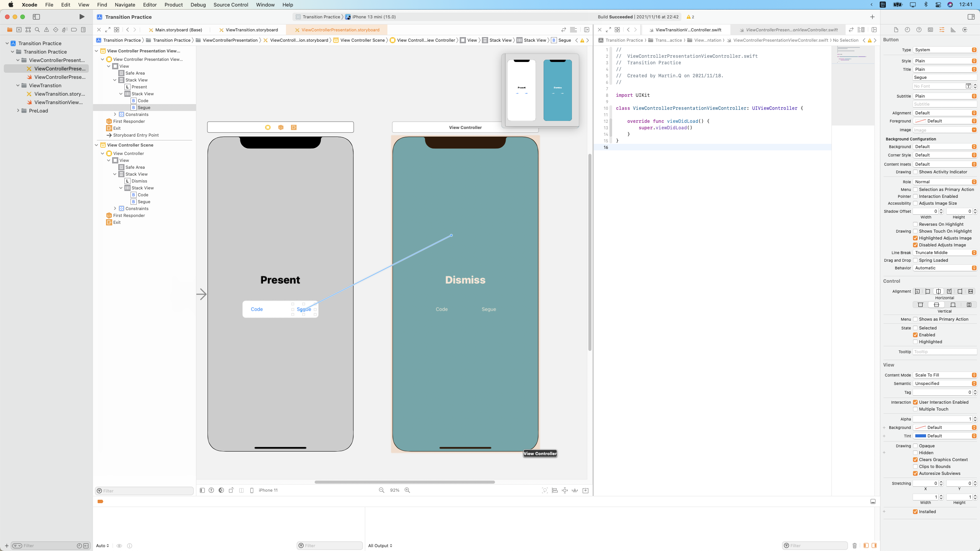Open the Attributes inspector icon
The image size is (980, 551).
click(x=942, y=30)
